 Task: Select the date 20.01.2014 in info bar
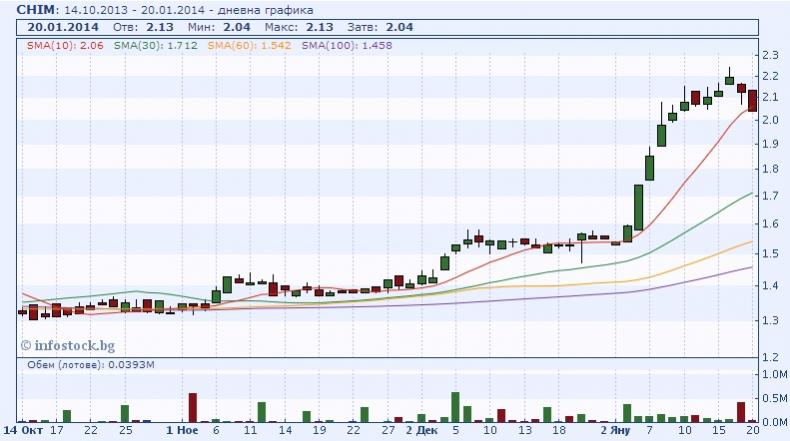point(63,27)
